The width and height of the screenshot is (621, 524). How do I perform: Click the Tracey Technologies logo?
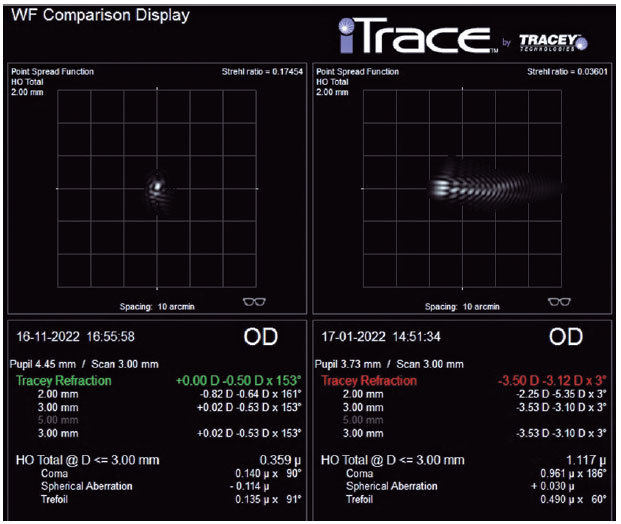pyautogui.click(x=553, y=41)
